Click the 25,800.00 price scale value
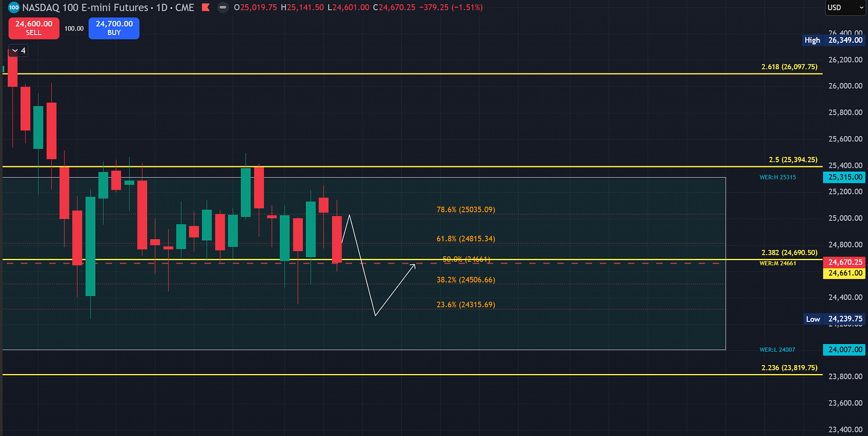 (x=844, y=113)
